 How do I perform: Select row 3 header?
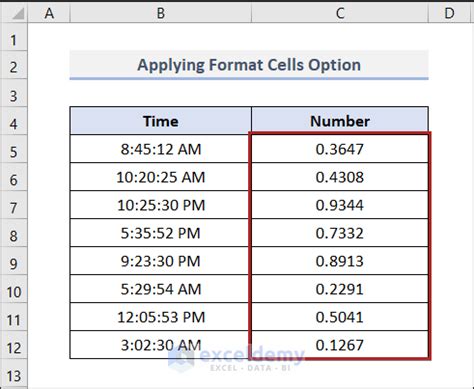click(x=14, y=93)
